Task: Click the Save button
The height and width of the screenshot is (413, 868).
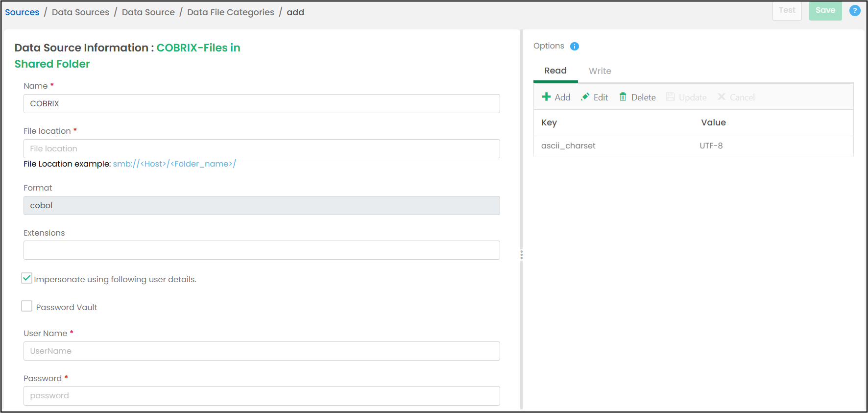Action: click(825, 10)
